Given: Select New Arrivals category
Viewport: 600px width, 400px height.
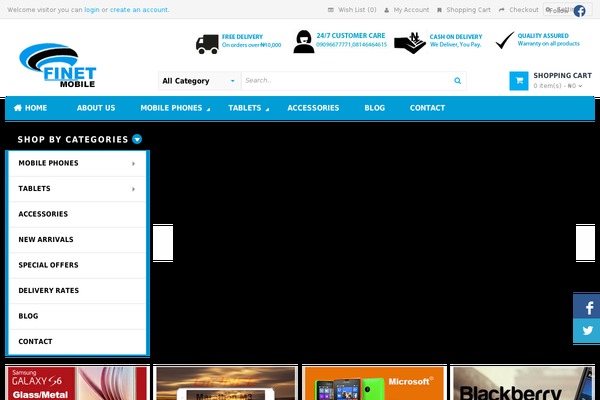Looking at the screenshot, I should tap(77, 240).
